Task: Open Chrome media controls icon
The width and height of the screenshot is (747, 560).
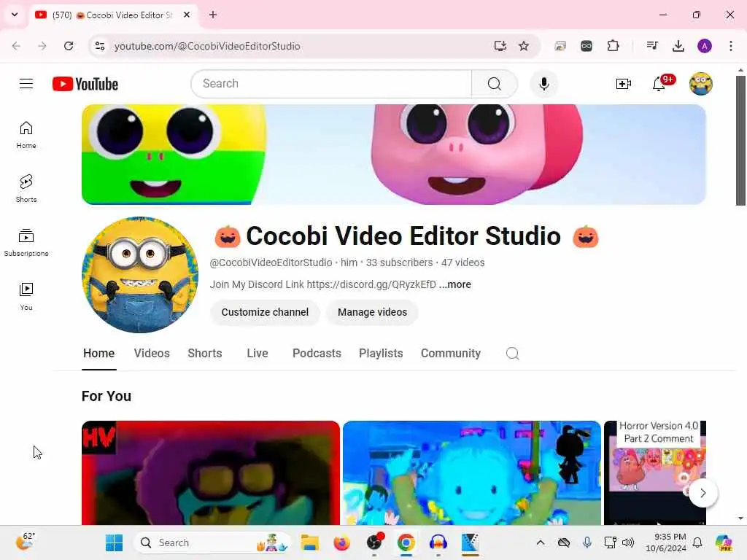Action: pos(651,46)
